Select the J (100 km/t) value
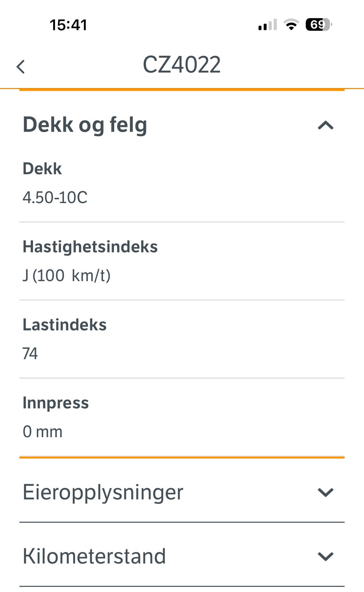Image resolution: width=364 pixels, height=592 pixels. [66, 276]
